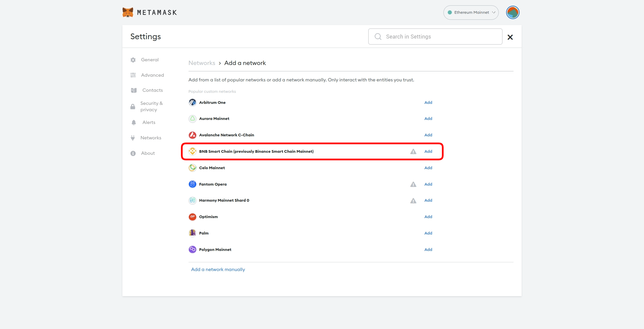Image resolution: width=644 pixels, height=329 pixels.
Task: Open General settings tab
Action: 150,60
